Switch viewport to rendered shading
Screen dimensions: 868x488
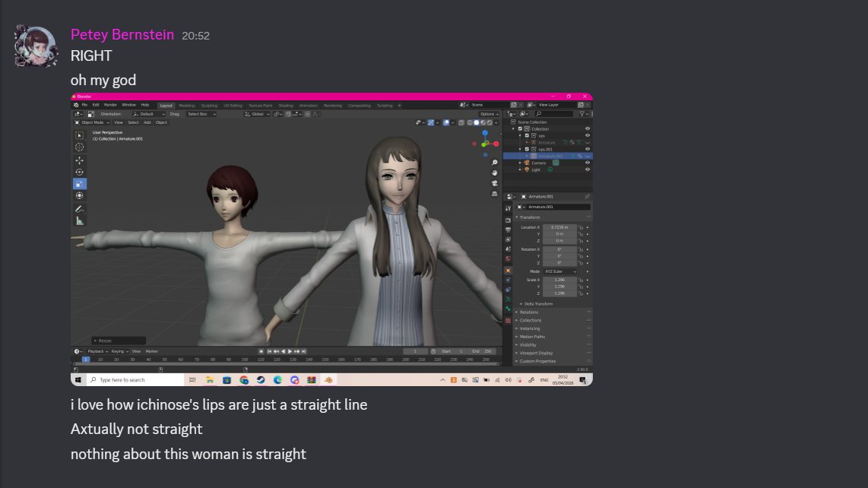(x=489, y=122)
